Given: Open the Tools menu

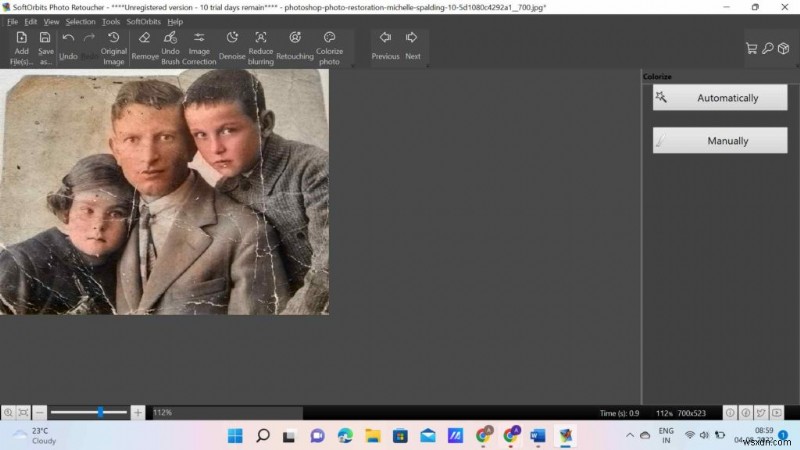Looking at the screenshot, I should click(x=111, y=22).
